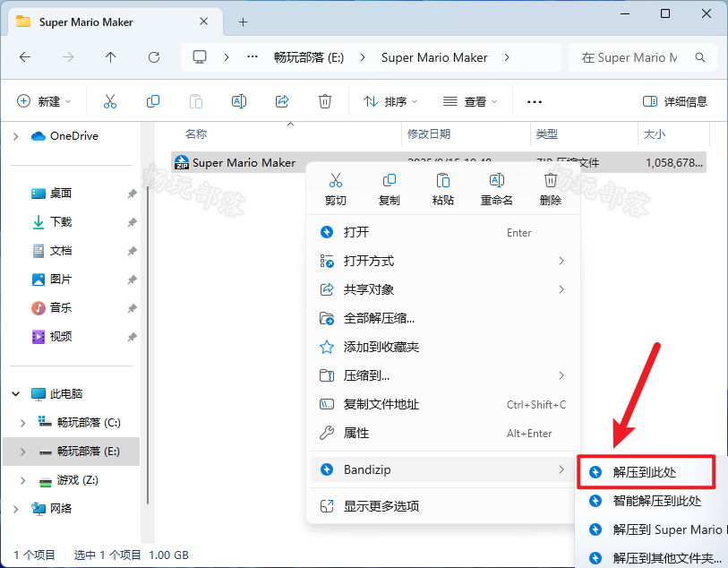Select 解压到此处 in the Bandizip submenu
Screen dimensions: 728x568
click(x=646, y=472)
